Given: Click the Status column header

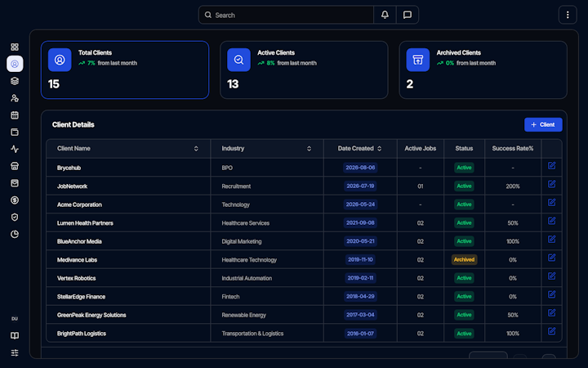Looking at the screenshot, I should 464,148.
